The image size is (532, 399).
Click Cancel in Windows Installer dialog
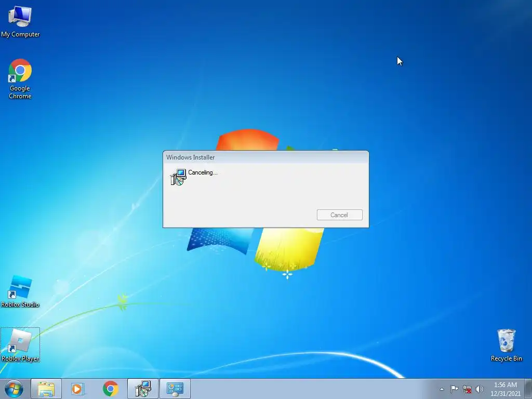(339, 215)
